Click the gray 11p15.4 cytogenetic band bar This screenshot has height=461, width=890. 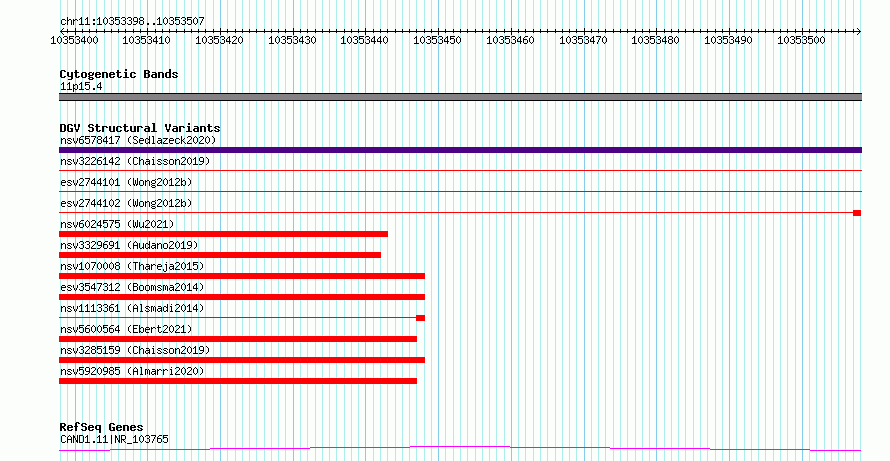click(460, 97)
